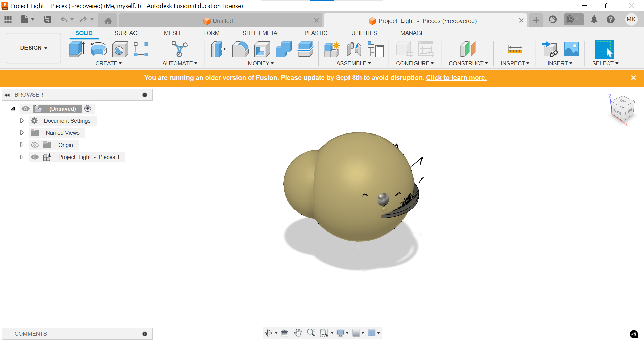This screenshot has height=342, width=644.
Task: Select the Revolve tool
Action: tap(99, 49)
